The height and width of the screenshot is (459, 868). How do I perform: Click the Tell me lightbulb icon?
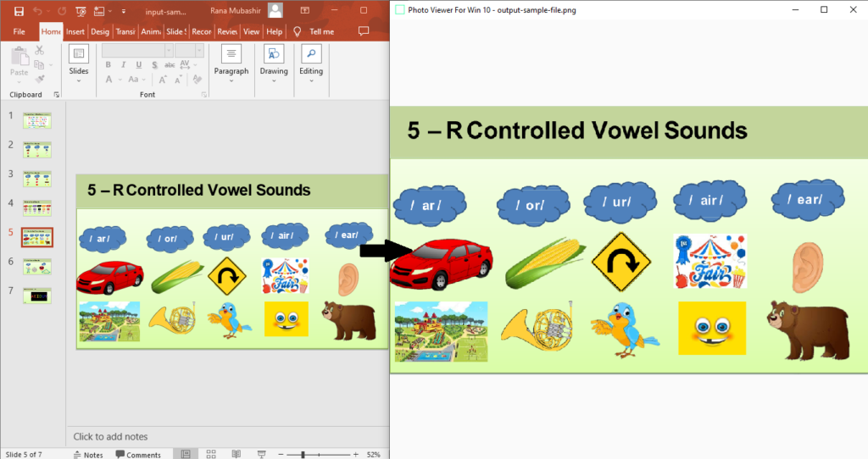[x=298, y=31]
